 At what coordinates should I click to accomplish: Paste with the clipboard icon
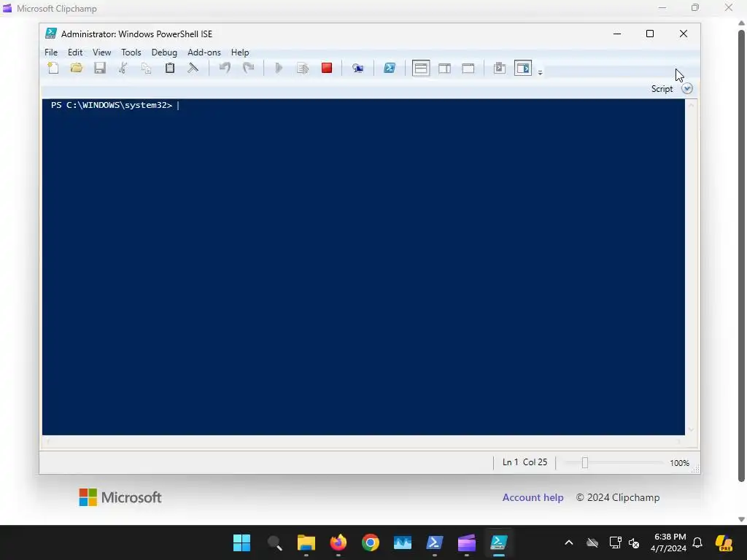pos(169,68)
